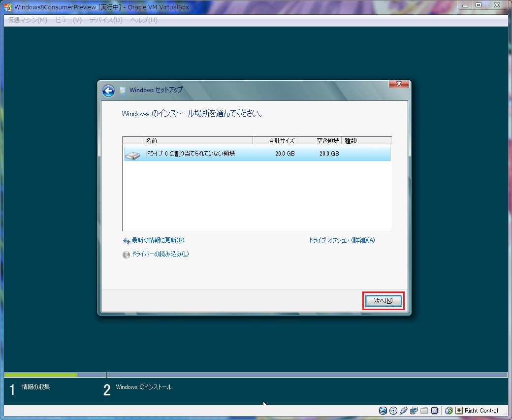Click the VirtualBox window title bar icon
This screenshot has width=512, height=420.
7,7
